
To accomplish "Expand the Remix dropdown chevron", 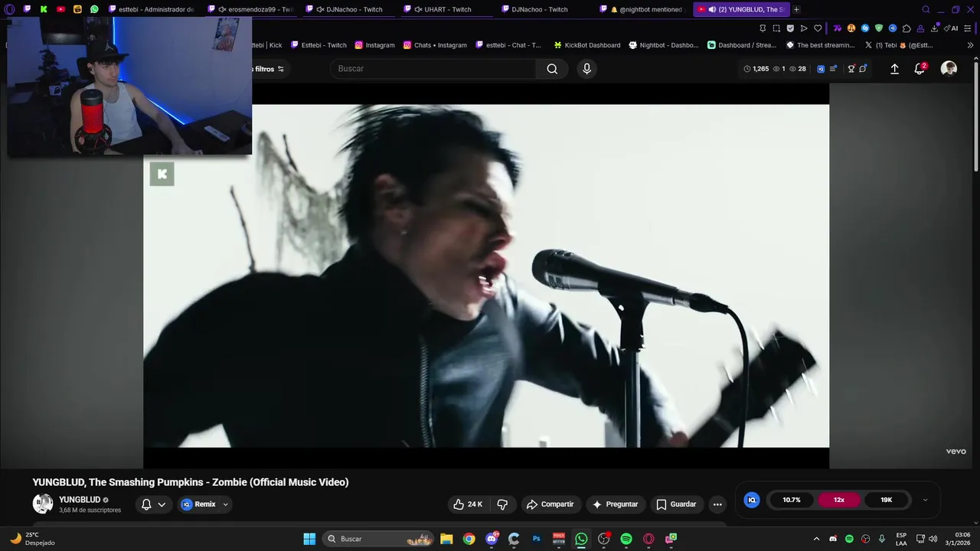I will [x=225, y=504].
